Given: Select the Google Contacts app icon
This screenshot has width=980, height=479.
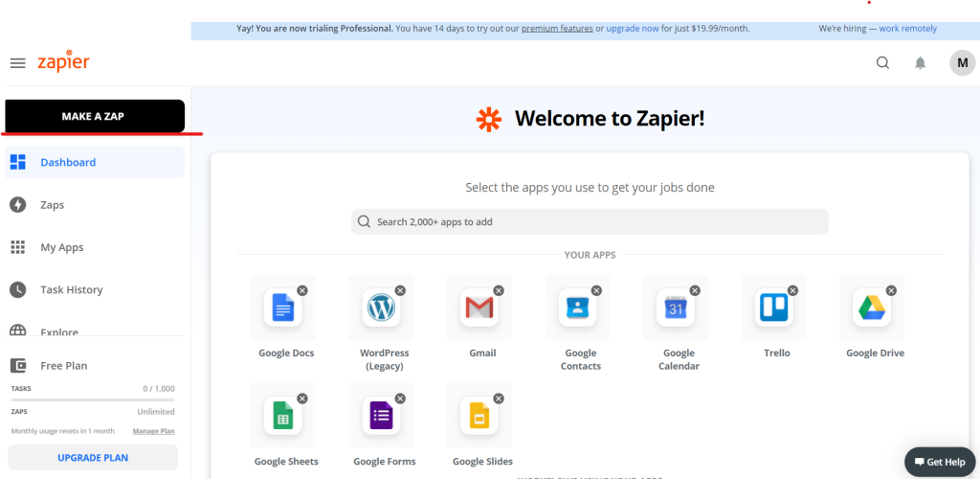Looking at the screenshot, I should tap(577, 308).
